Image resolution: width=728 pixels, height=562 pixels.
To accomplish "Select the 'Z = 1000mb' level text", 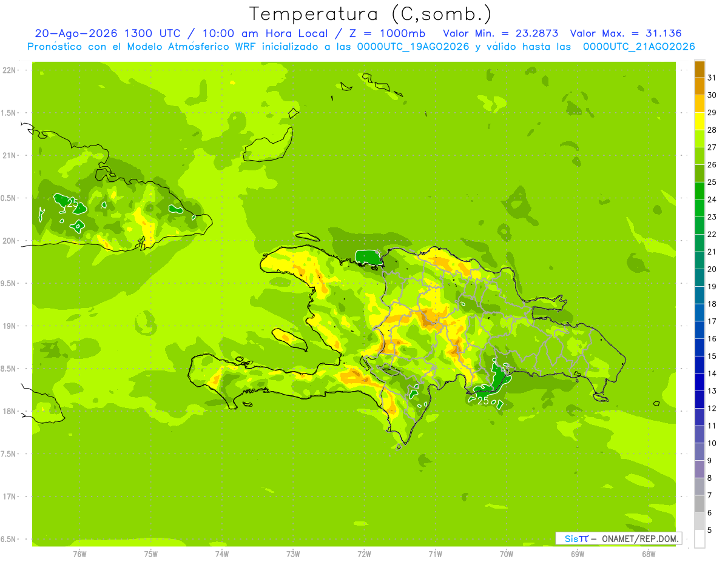I will 386,33.
